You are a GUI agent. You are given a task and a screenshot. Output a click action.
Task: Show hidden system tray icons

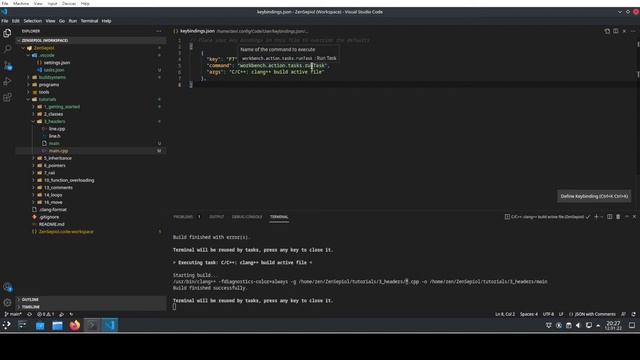[598, 325]
